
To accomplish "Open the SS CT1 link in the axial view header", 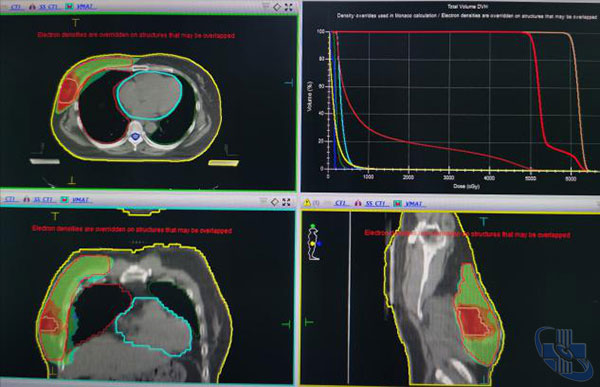I will pos(49,7).
